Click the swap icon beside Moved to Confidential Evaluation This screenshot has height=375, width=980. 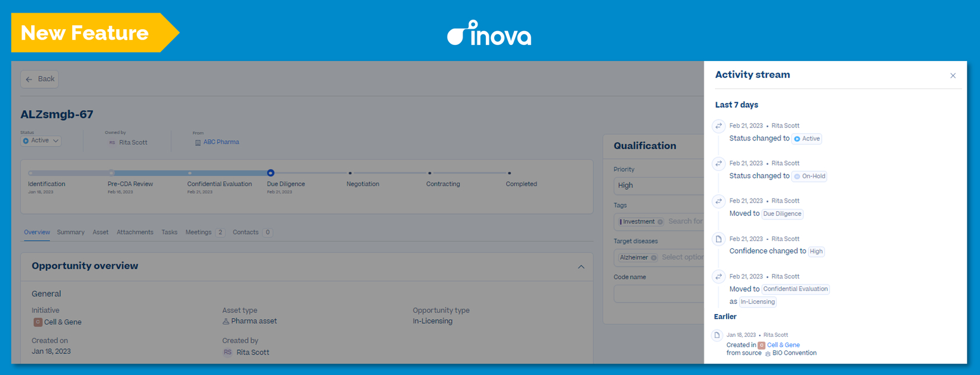[719, 276]
